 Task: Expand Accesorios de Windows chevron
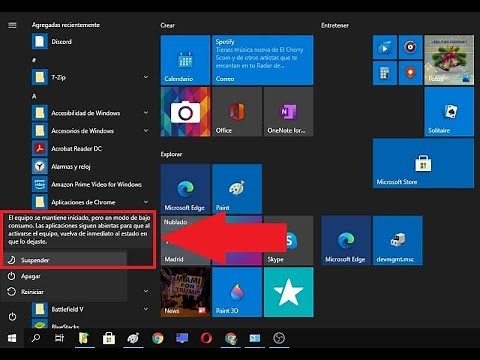point(146,130)
